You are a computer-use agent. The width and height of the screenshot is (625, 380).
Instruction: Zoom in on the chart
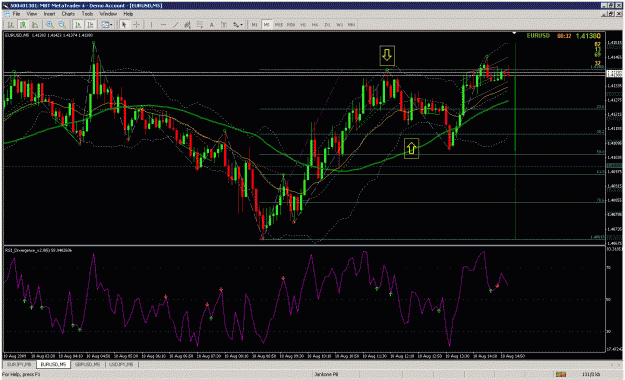pos(50,25)
